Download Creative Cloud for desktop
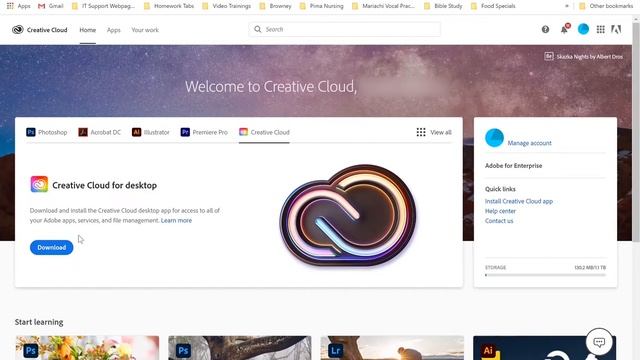This screenshot has height=360, width=640. [51, 247]
